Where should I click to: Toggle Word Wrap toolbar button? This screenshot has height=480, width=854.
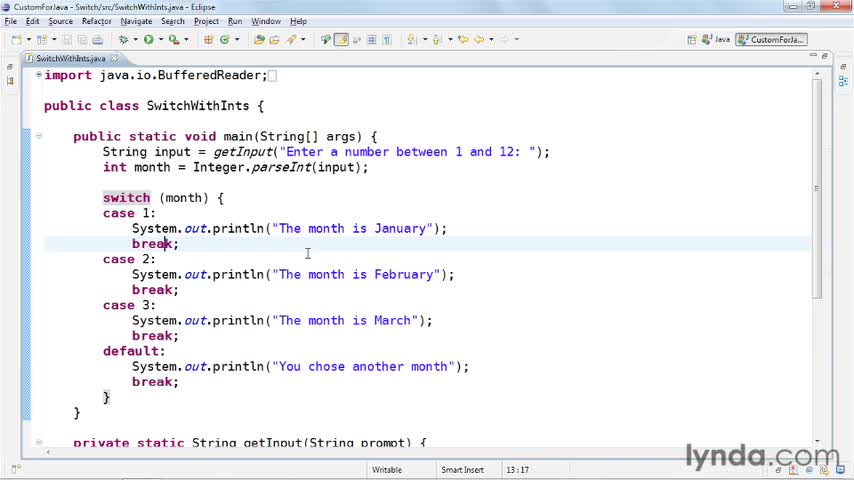(357, 40)
